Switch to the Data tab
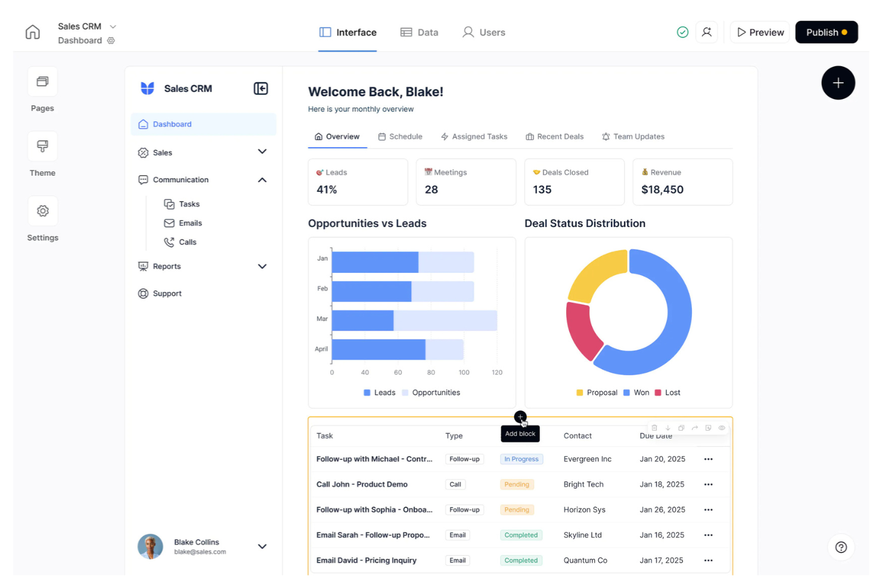The image size is (882, 588). (x=419, y=32)
